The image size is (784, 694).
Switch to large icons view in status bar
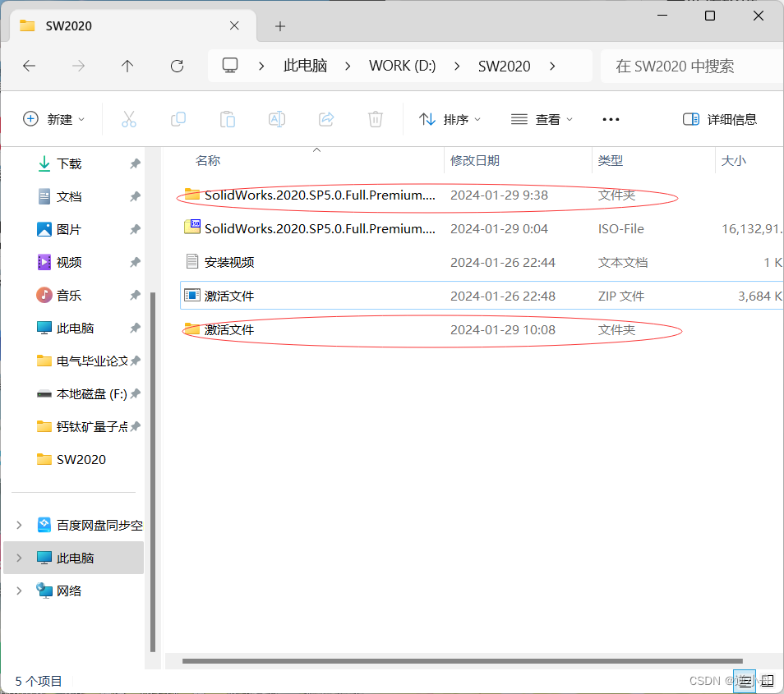coord(767,681)
